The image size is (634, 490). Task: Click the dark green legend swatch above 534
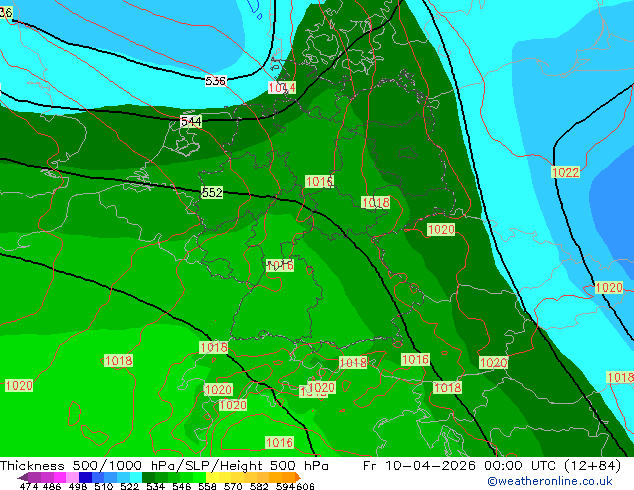click(x=148, y=477)
